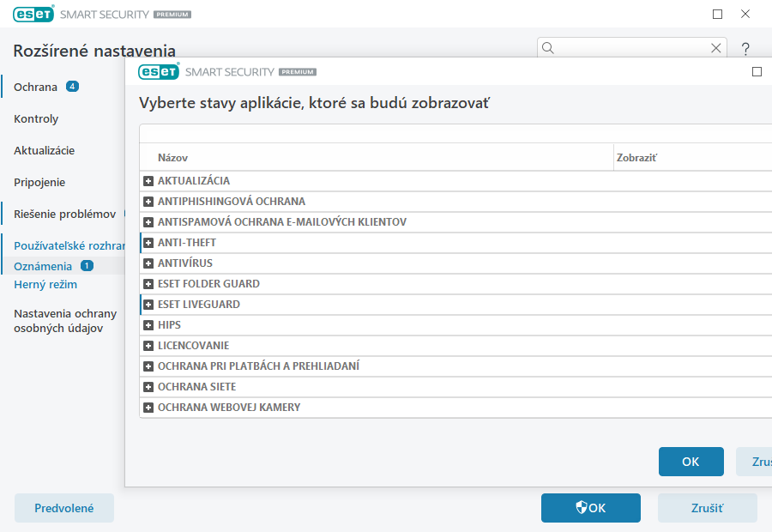Click plus icon beside HIPS
The width and height of the screenshot is (772, 532).
[x=148, y=325]
